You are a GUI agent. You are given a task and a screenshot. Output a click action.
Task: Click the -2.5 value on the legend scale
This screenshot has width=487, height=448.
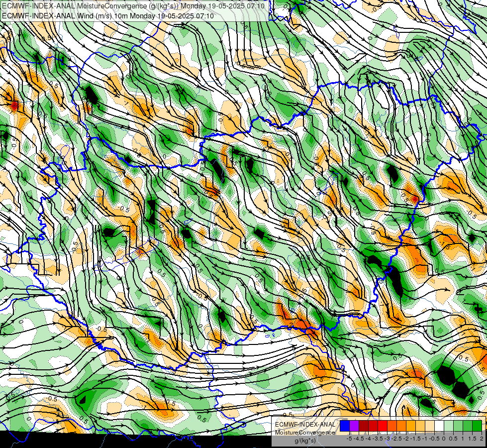point(396,439)
